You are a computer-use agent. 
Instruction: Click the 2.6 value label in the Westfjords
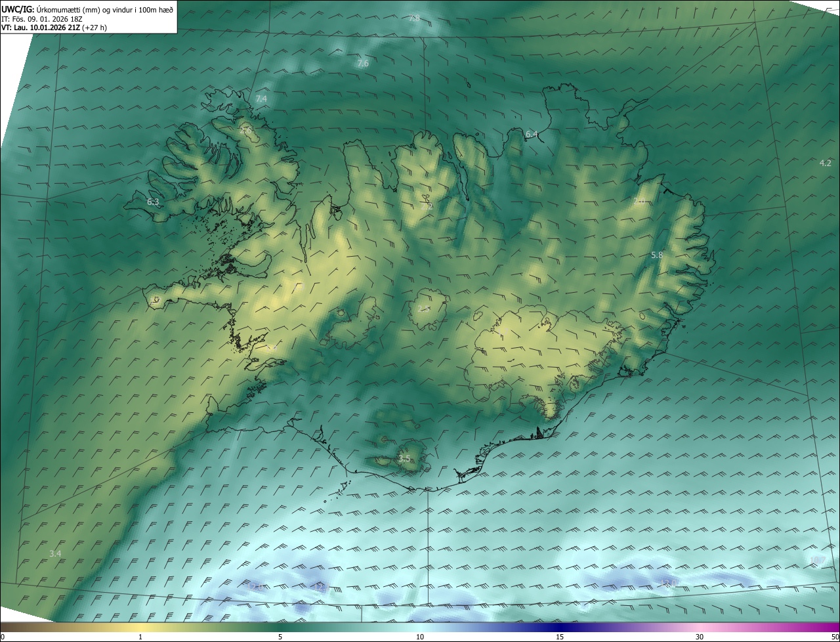click(246, 130)
